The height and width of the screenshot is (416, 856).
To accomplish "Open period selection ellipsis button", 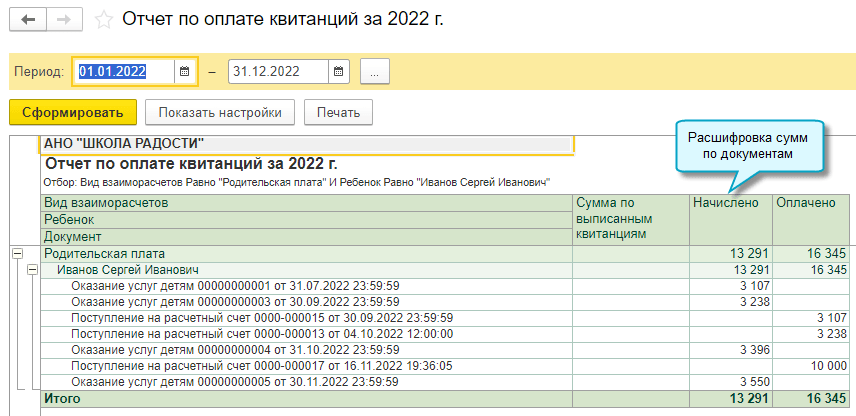I will point(374,72).
